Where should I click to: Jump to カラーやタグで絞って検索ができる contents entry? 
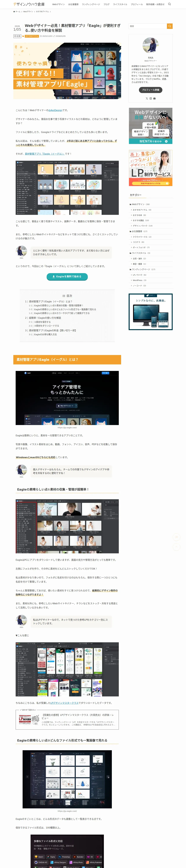tap(62, 313)
